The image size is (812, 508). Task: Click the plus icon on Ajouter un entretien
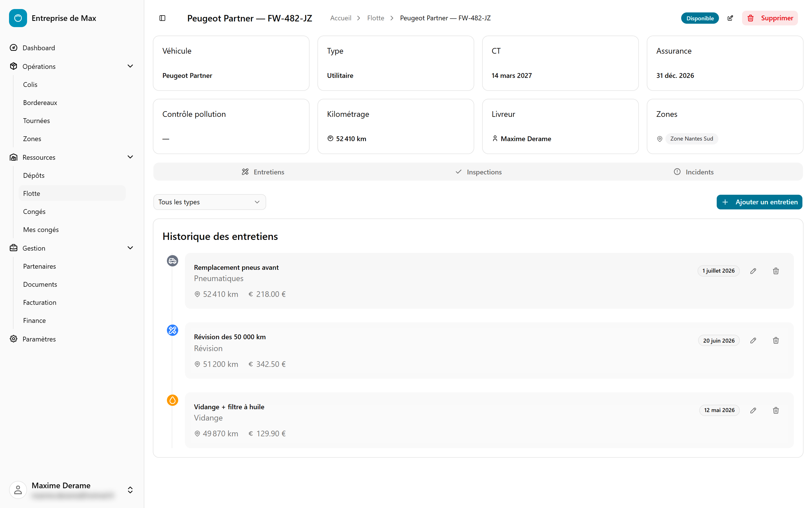tap(725, 202)
